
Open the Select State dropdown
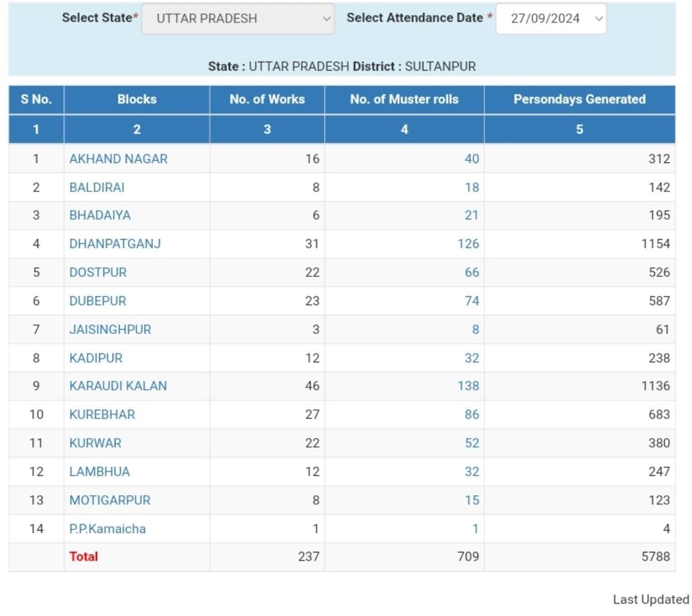pyautogui.click(x=237, y=19)
